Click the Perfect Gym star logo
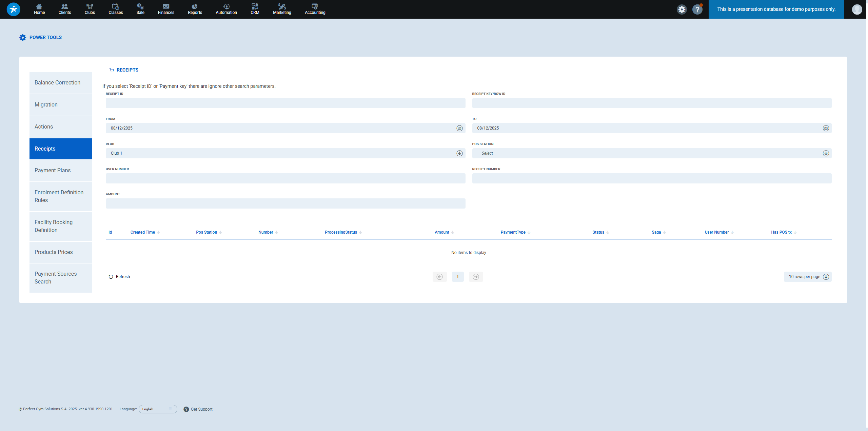This screenshot has width=868, height=431. point(14,9)
